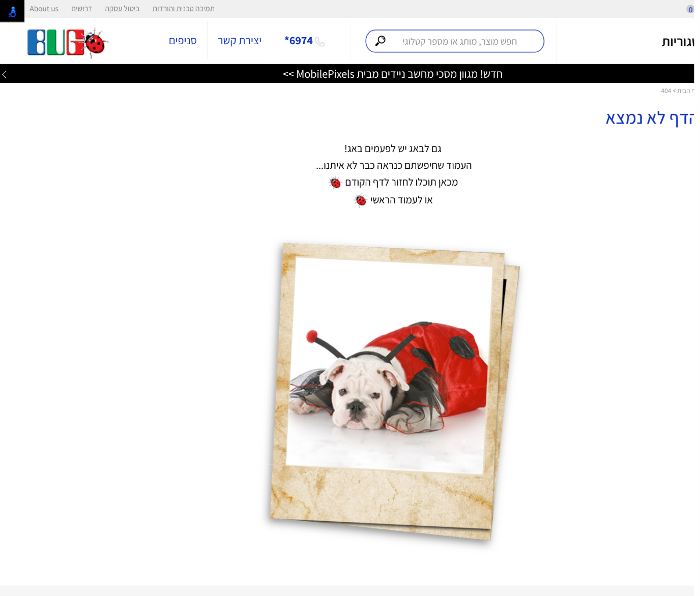Open the About us link

[x=44, y=9]
